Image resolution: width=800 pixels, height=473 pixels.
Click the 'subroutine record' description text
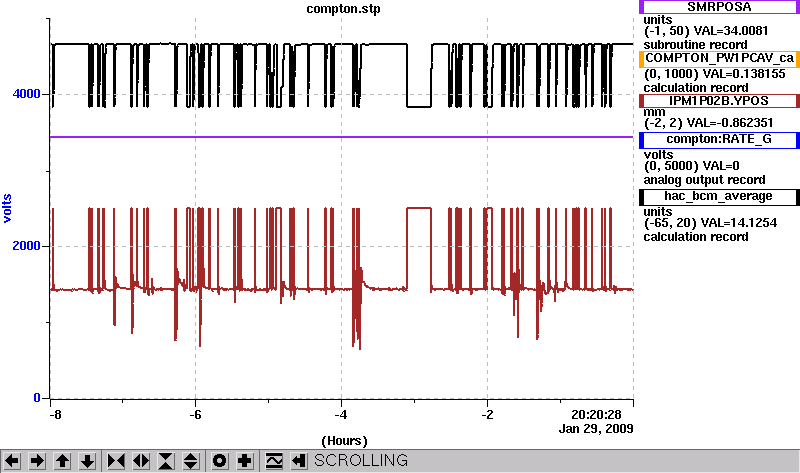pyautogui.click(x=695, y=45)
